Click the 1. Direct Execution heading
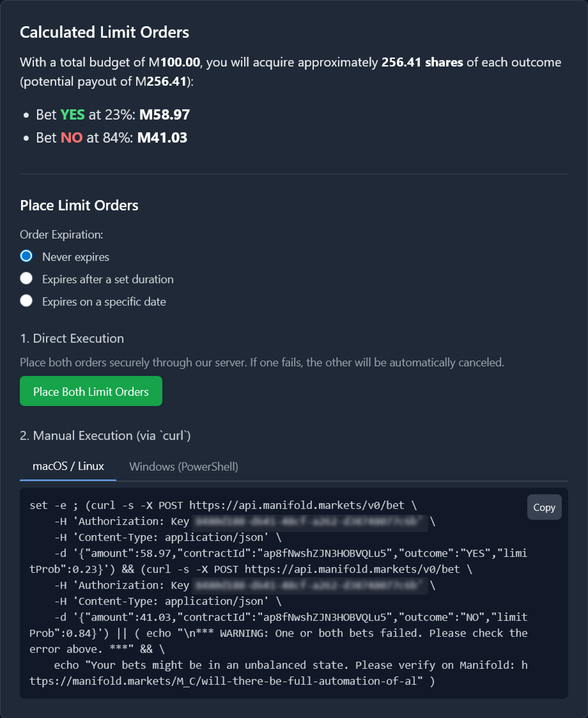The height and width of the screenshot is (718, 588). pyautogui.click(x=72, y=338)
